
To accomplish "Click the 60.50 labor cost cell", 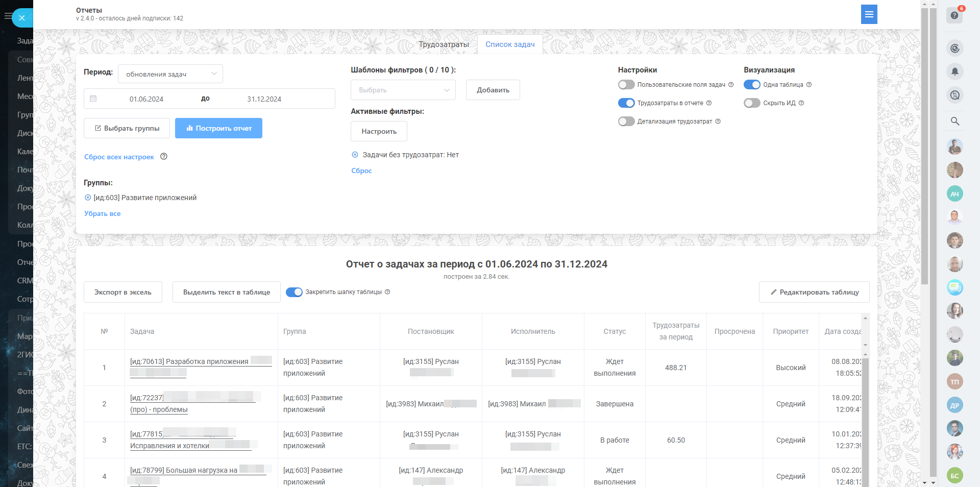I will coord(676,440).
